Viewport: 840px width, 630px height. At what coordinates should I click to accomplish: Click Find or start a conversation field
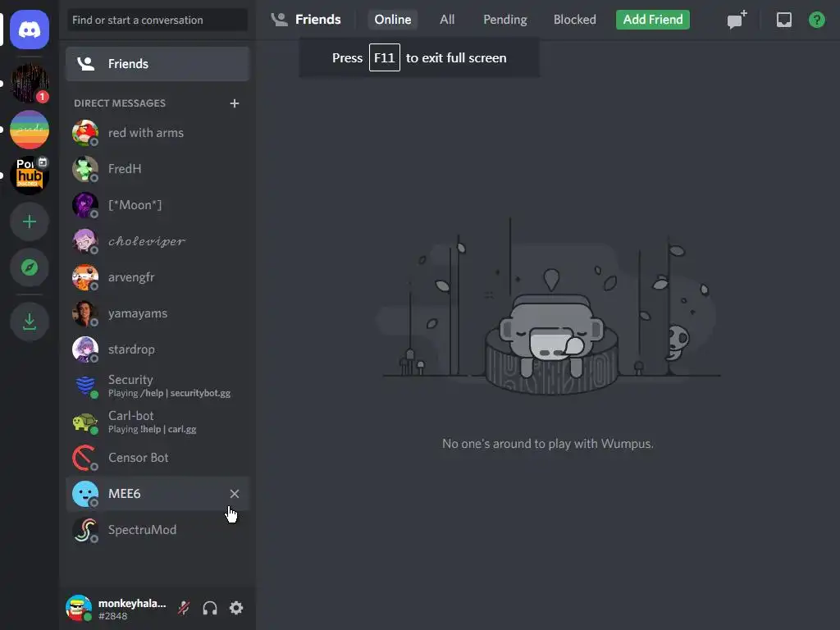(157, 20)
